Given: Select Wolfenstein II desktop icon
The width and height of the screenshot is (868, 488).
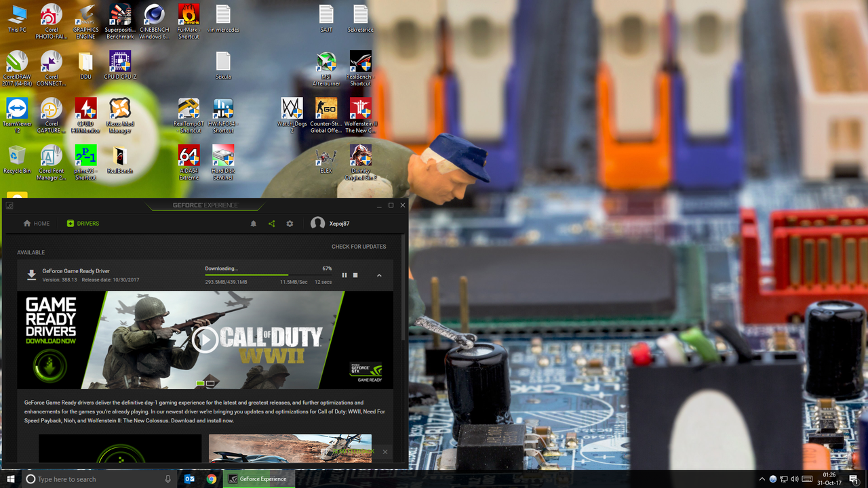Looking at the screenshot, I should (361, 115).
